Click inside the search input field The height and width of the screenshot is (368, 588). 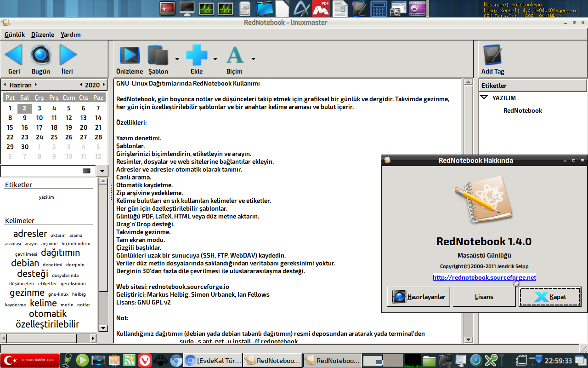pyautogui.click(x=48, y=171)
